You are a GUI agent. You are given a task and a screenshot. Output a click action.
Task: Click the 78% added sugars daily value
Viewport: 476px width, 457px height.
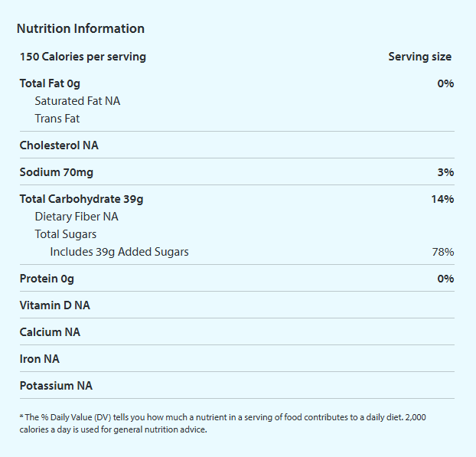[443, 252]
